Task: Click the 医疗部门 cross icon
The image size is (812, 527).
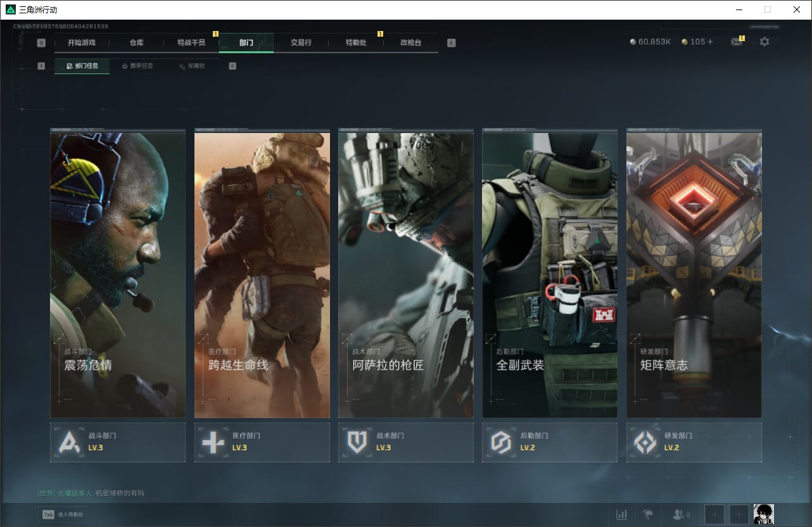Action: (x=213, y=442)
